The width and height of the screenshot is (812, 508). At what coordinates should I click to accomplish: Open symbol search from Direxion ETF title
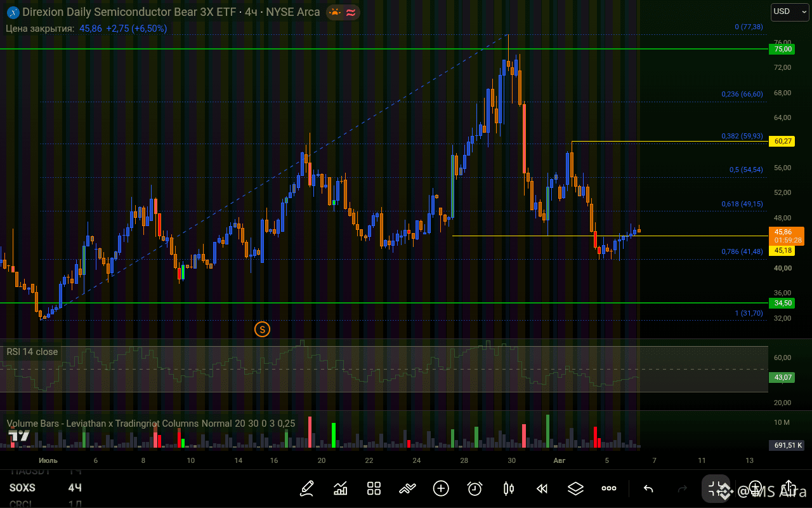click(129, 12)
